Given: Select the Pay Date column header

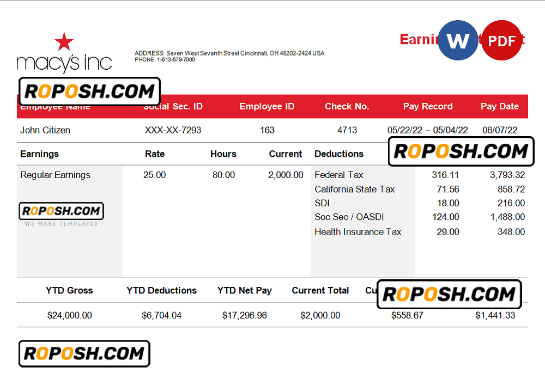Looking at the screenshot, I should click(499, 106).
